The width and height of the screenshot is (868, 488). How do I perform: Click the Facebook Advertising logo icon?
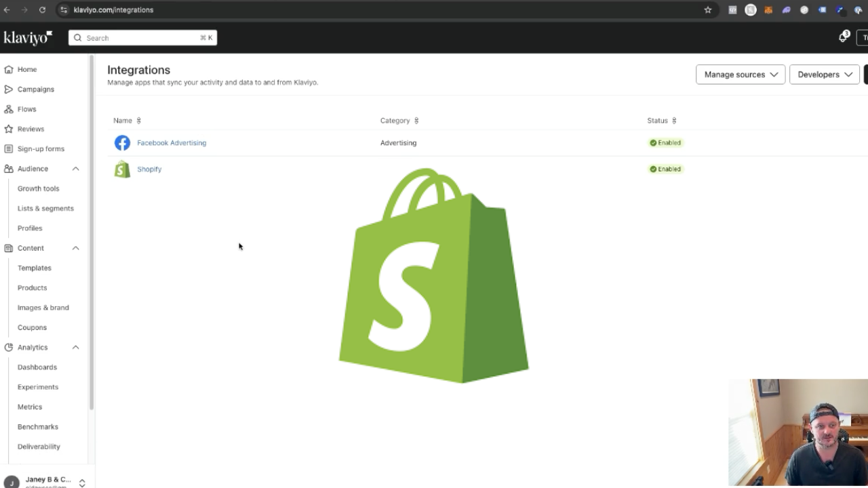click(x=122, y=143)
